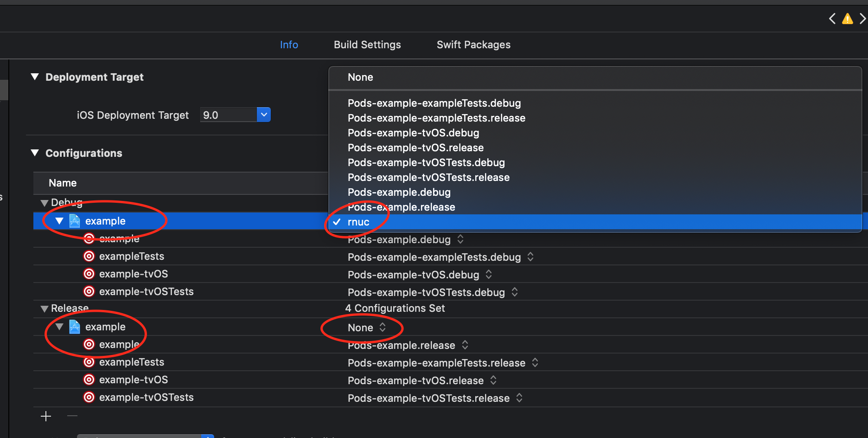Image resolution: width=868 pixels, height=438 pixels.
Task: Click the plus icon to add configuration
Action: pyautogui.click(x=46, y=416)
